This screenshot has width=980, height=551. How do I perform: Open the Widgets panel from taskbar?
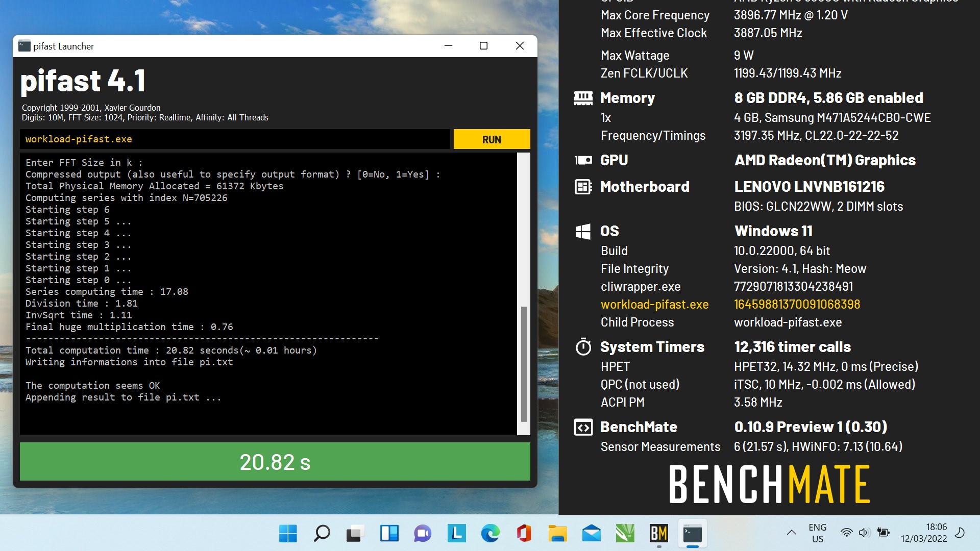pyautogui.click(x=389, y=534)
